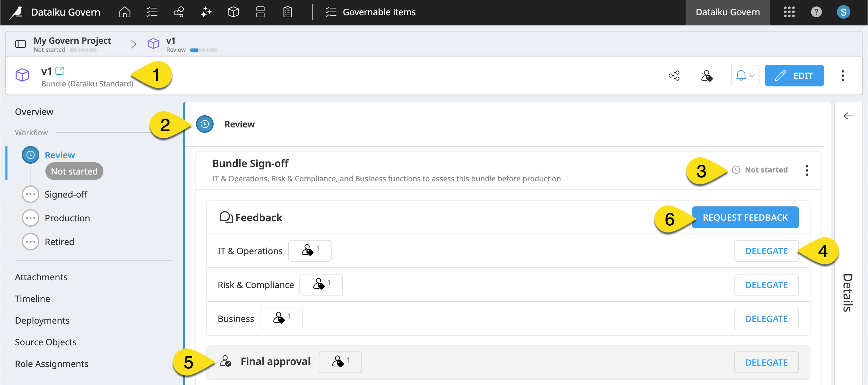
Task: Open the Bundle Sign-off three-dot menu
Action: [807, 170]
